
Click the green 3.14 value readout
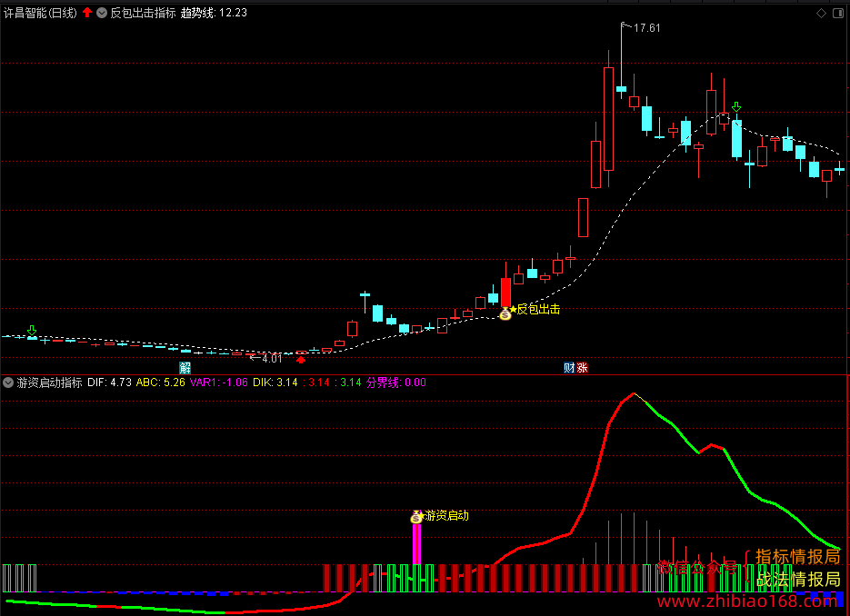coord(348,383)
